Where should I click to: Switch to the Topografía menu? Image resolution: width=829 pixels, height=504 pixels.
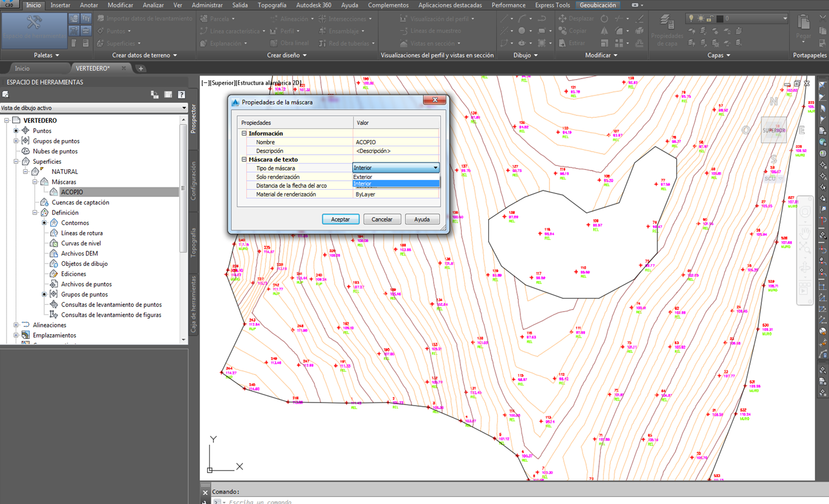pyautogui.click(x=272, y=5)
